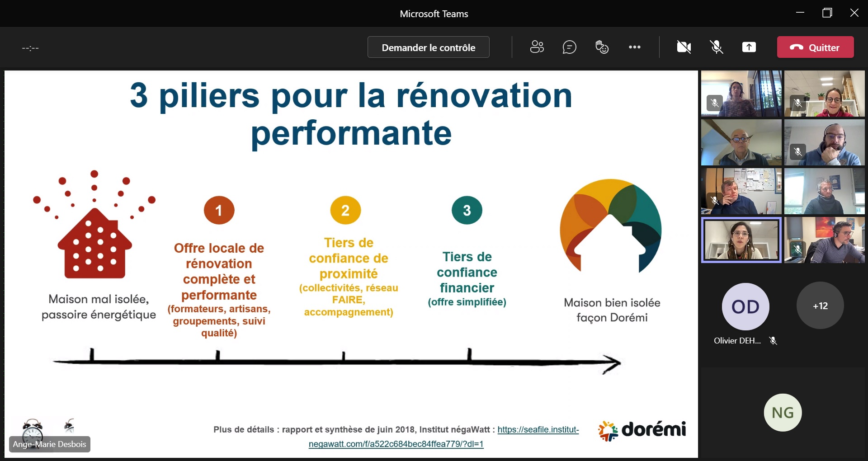Click the share content icon
The height and width of the screenshot is (461, 868).
click(749, 47)
